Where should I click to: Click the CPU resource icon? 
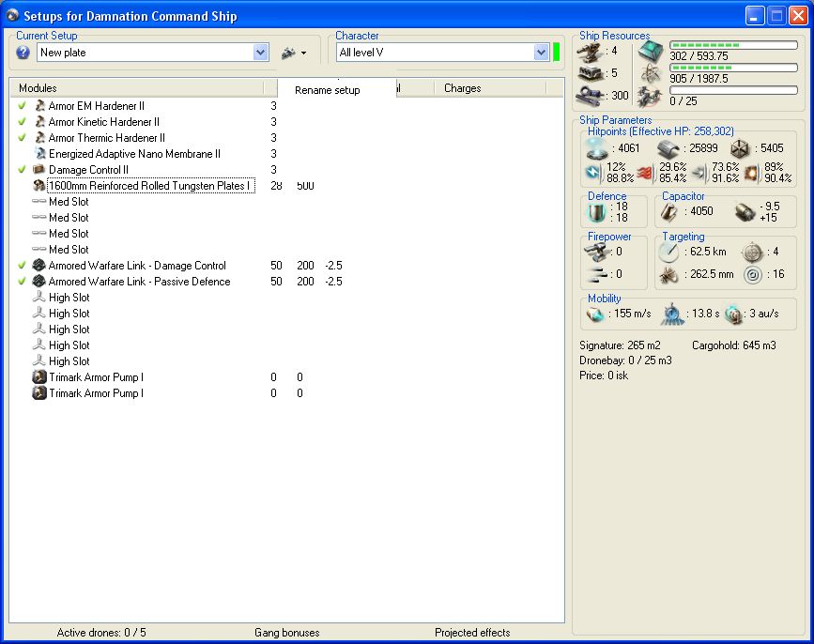click(x=650, y=51)
